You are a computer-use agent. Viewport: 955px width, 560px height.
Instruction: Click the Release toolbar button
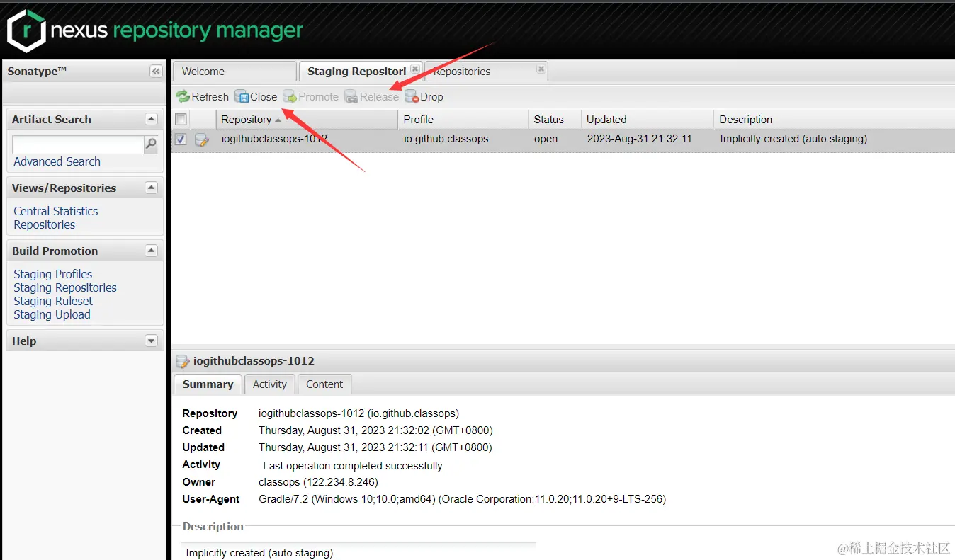[x=372, y=97]
